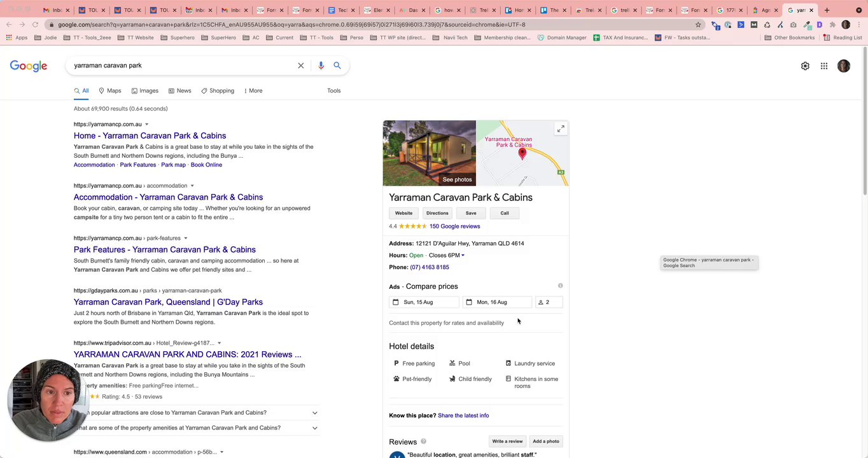The height and width of the screenshot is (458, 868).
Task: Switch to Maps results tab
Action: click(109, 91)
